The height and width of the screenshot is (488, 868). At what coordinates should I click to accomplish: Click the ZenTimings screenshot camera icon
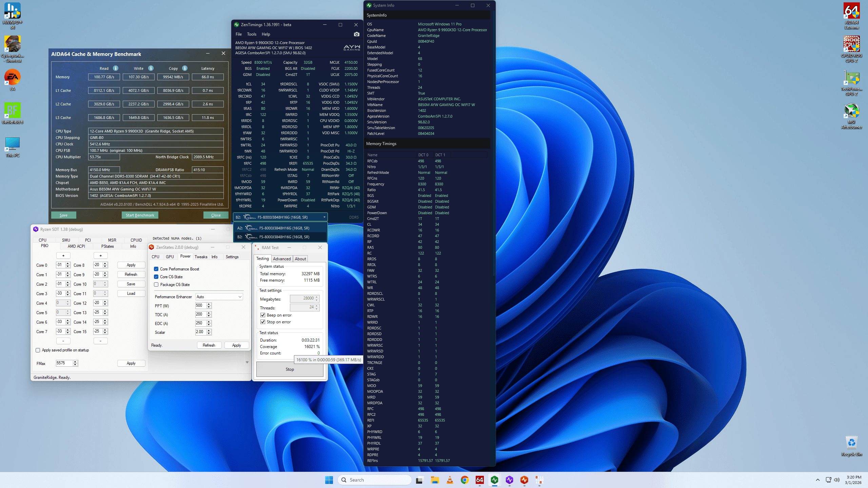pos(356,34)
